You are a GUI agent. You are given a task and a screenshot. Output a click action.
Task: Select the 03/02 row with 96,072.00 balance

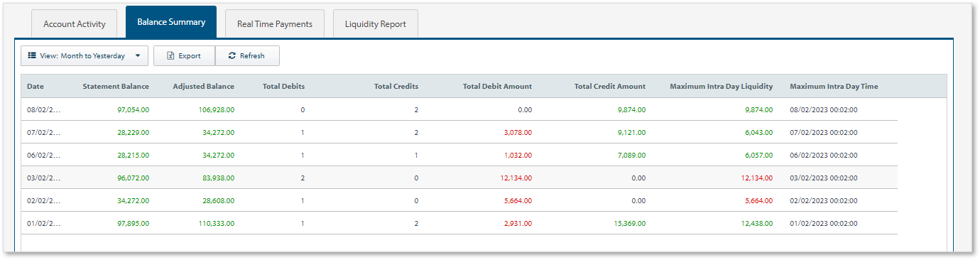pos(459,178)
